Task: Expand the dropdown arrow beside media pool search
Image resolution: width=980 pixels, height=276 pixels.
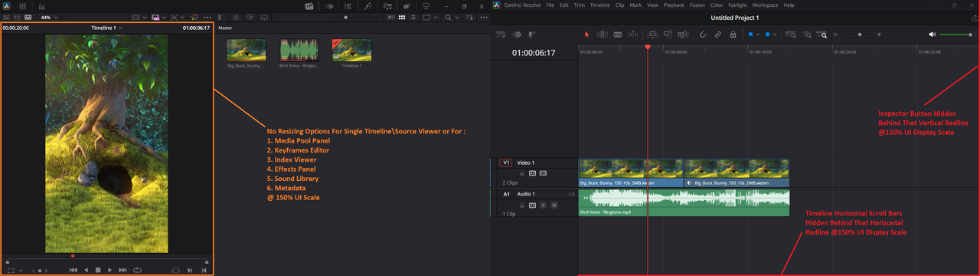Action: [x=457, y=18]
